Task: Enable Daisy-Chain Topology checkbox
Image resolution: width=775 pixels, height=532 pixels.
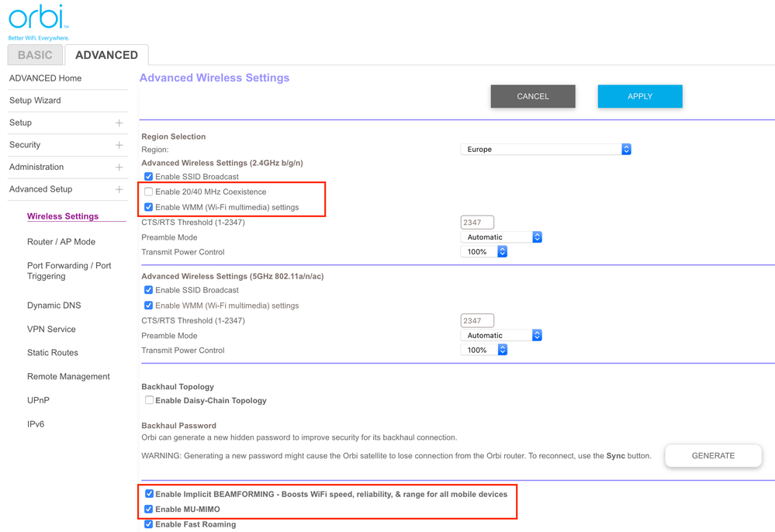Action: click(149, 400)
